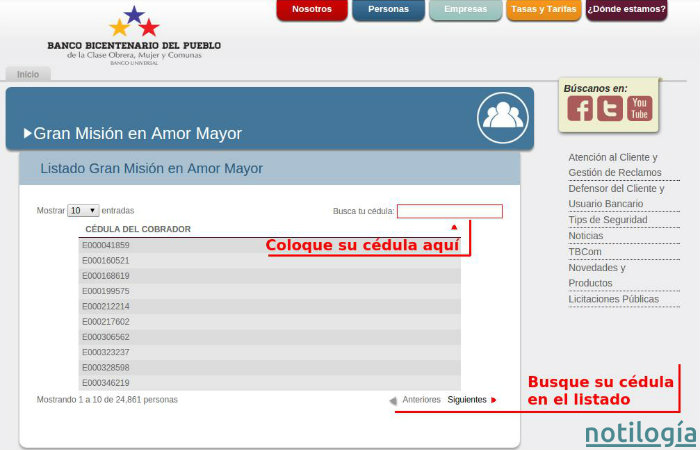The height and width of the screenshot is (450, 700).
Task: Open the TBCom sidebar link
Action: pos(585,252)
